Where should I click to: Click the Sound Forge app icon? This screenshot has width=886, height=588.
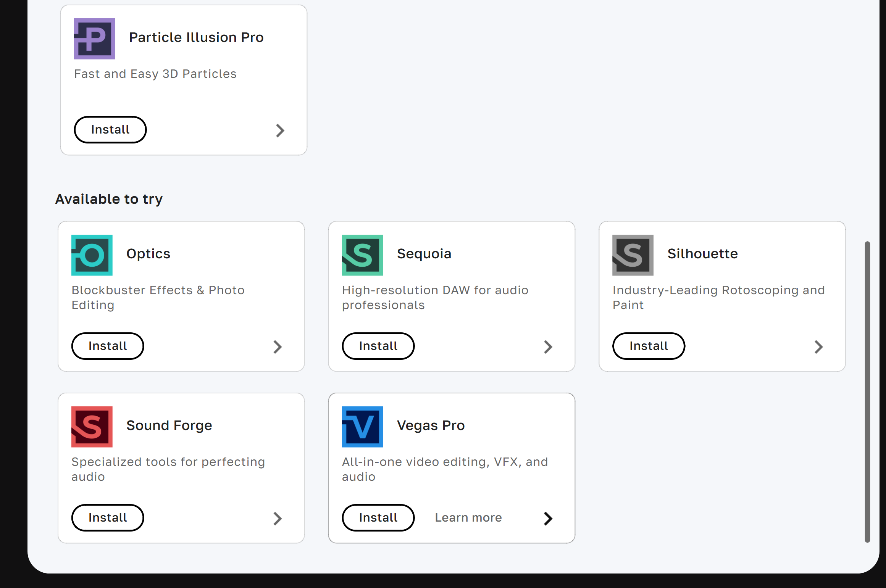[x=92, y=427]
